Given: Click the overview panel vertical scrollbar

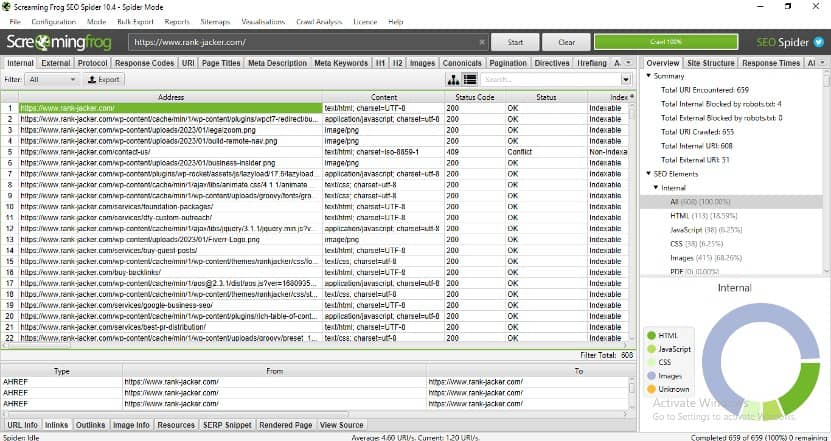Looking at the screenshot, I should (826, 172).
